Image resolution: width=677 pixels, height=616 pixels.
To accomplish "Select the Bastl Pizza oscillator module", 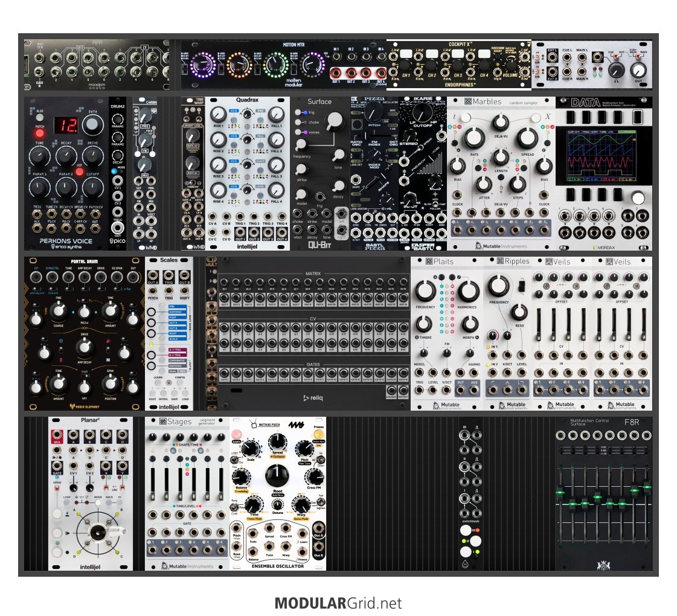I will pyautogui.click(x=374, y=173).
